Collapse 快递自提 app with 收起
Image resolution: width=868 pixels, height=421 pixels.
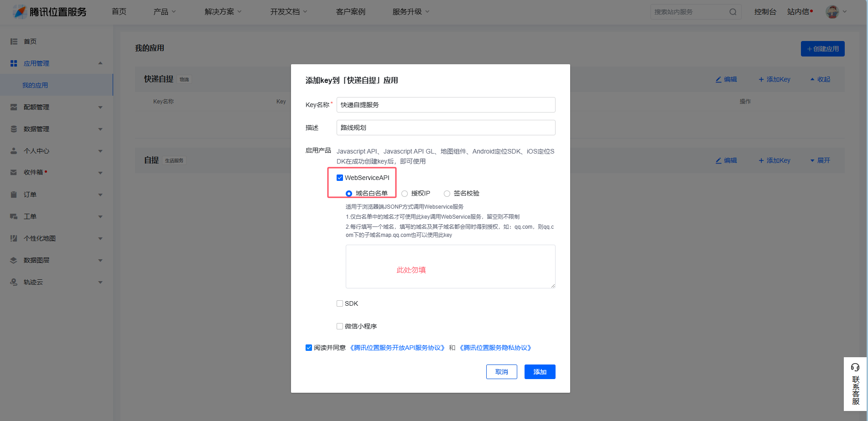820,79
